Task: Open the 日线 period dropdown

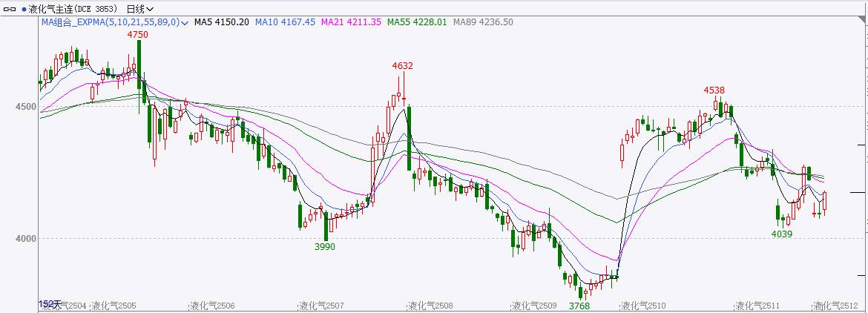Action: pos(140,9)
